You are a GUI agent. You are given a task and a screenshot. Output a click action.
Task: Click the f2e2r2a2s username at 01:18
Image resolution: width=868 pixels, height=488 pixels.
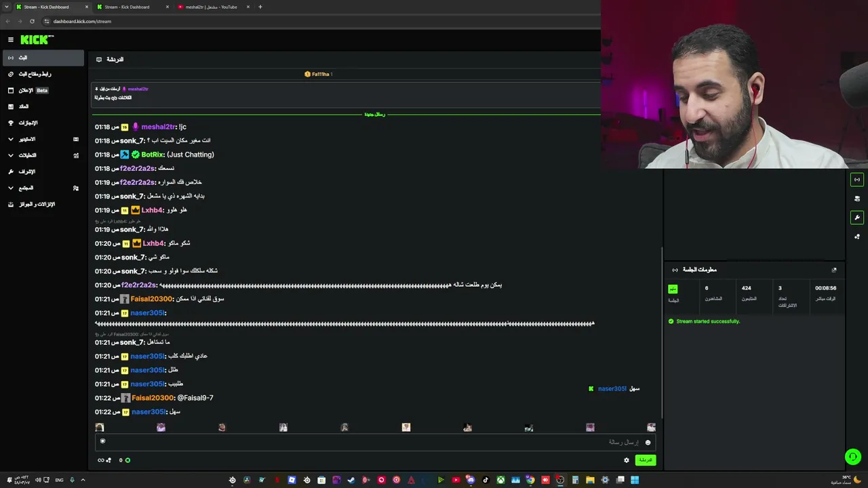(138, 168)
